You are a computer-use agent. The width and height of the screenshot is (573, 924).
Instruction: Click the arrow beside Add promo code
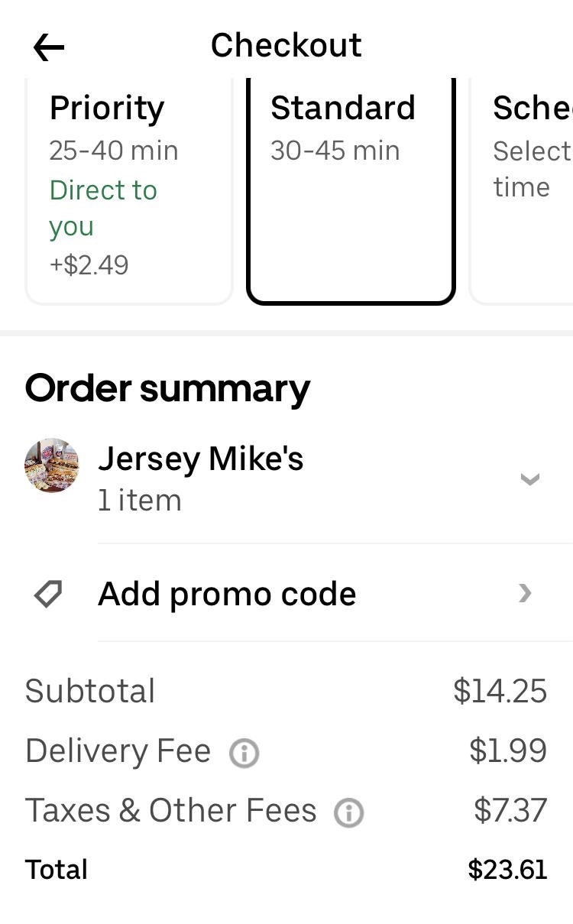(525, 593)
